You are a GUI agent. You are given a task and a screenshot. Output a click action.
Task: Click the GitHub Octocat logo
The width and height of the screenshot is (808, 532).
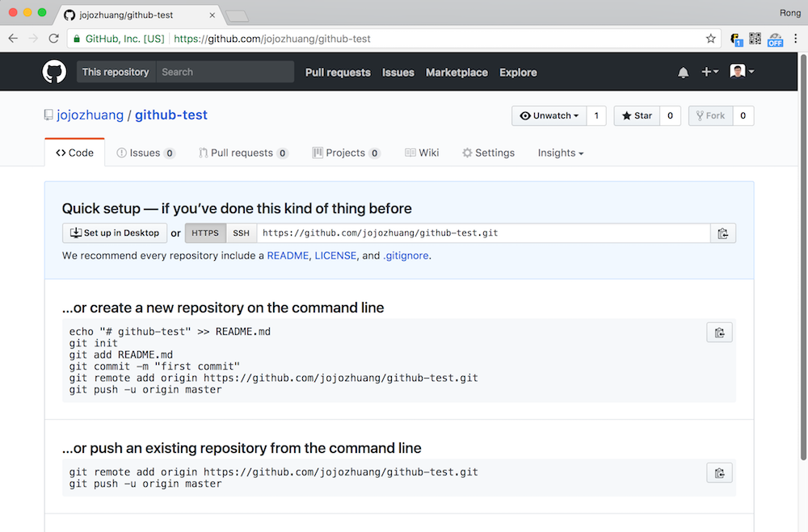click(x=53, y=71)
